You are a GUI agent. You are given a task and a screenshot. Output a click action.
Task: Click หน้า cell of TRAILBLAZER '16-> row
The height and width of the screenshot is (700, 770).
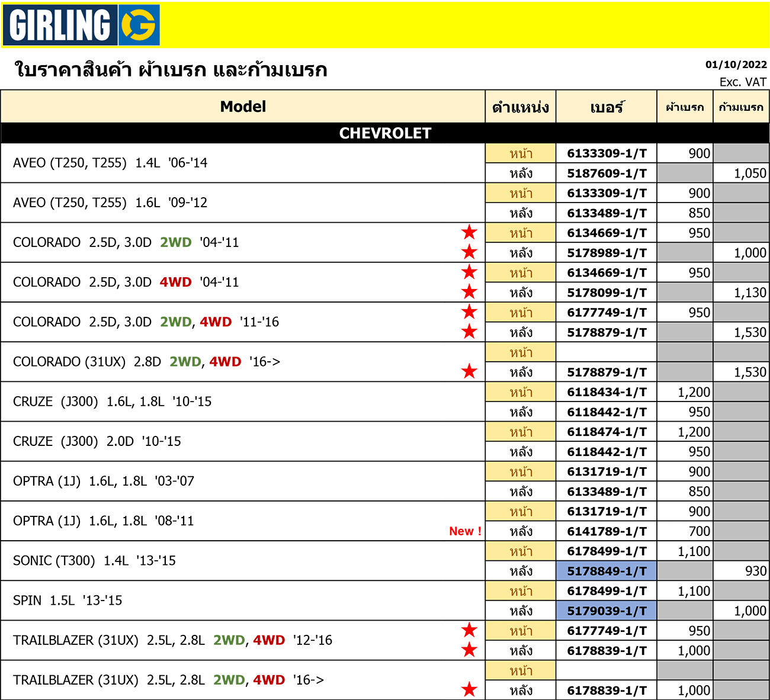[521, 670]
